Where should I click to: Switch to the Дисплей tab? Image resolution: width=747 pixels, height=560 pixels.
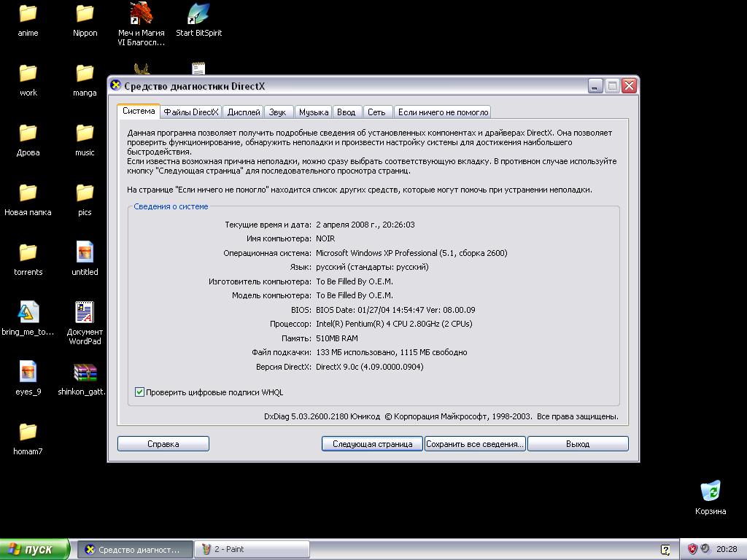pos(244,112)
